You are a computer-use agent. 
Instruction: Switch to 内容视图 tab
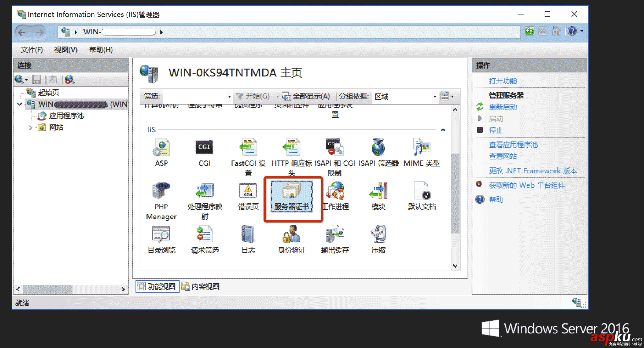tap(204, 287)
